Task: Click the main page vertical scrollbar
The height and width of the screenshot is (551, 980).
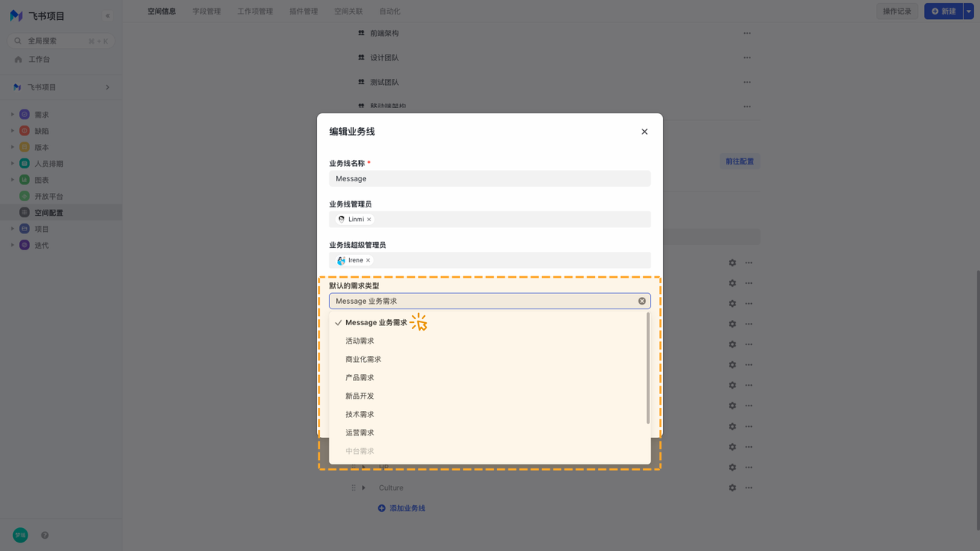Action: pos(977,400)
